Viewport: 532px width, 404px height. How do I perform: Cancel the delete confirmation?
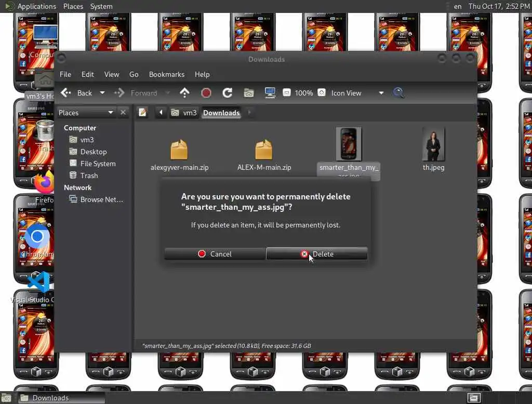click(215, 254)
